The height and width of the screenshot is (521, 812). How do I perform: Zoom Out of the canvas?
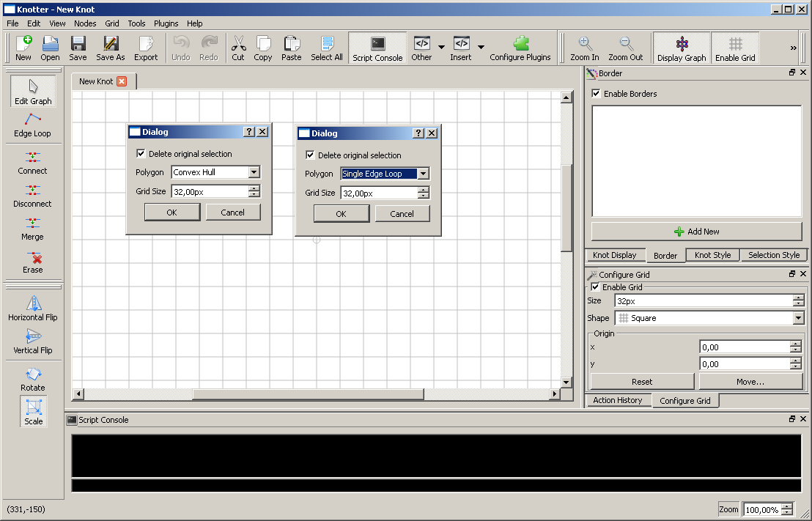[x=626, y=48]
